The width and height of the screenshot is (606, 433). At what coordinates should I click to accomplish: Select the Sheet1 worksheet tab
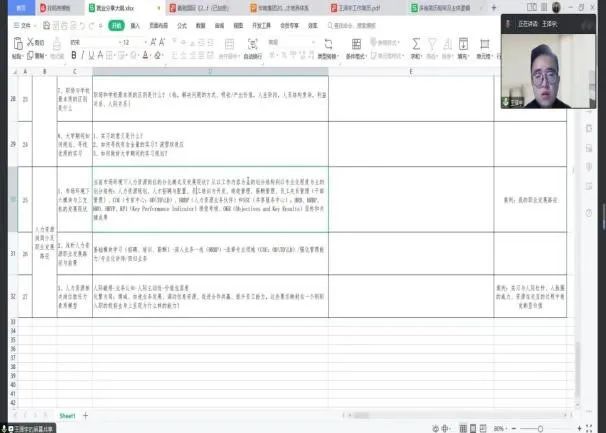(x=67, y=414)
